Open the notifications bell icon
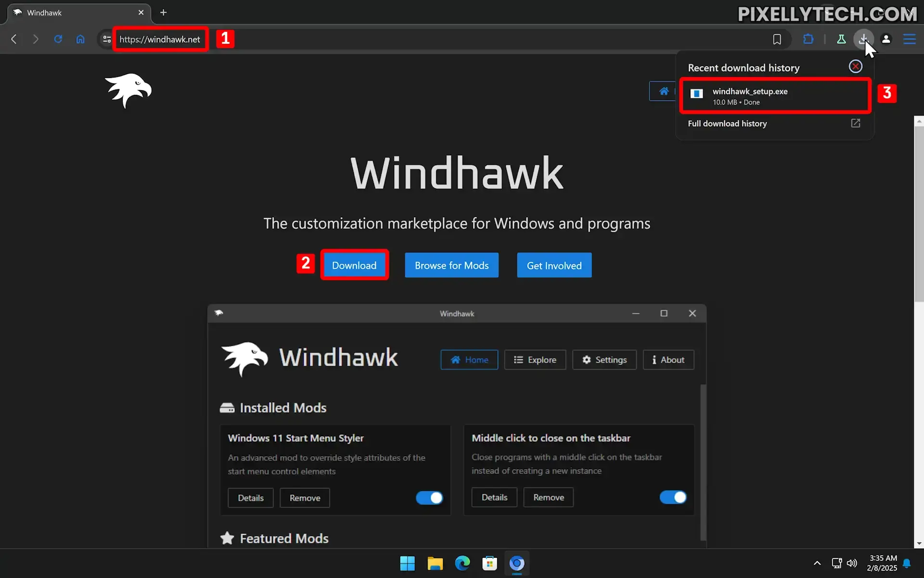924x578 pixels. tap(907, 563)
